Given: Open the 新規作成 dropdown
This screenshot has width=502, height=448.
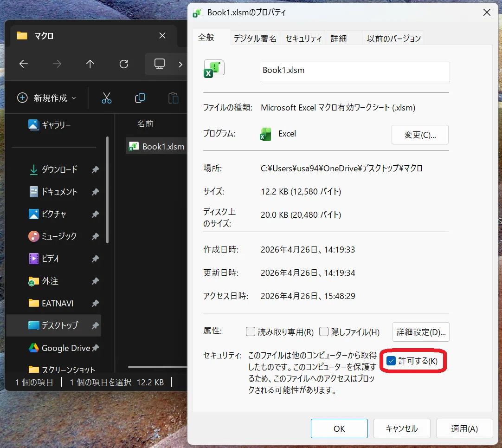Looking at the screenshot, I should [47, 98].
